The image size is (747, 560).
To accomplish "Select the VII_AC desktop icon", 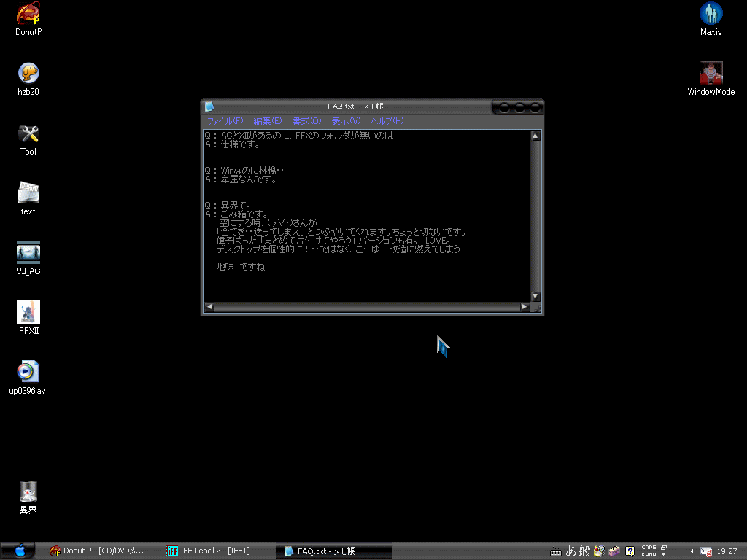I will click(28, 253).
